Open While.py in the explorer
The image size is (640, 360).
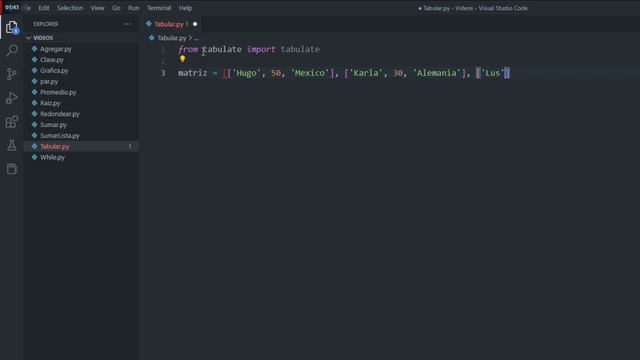(52, 157)
